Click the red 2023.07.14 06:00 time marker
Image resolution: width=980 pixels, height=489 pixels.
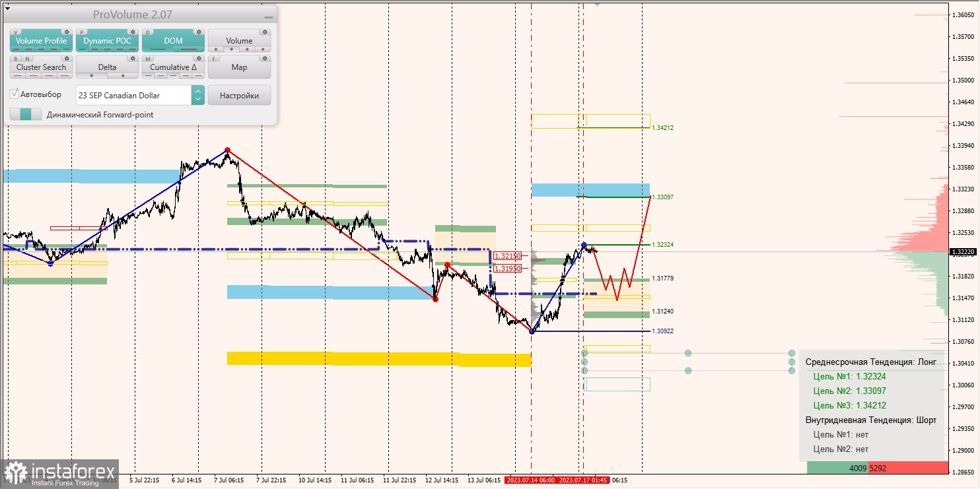(530, 480)
